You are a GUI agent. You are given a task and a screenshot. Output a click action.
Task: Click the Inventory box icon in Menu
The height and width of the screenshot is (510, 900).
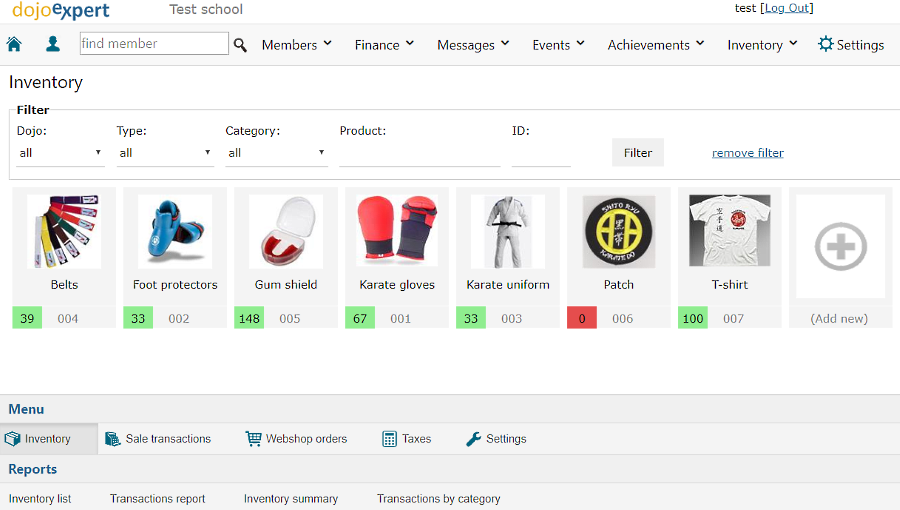pos(13,439)
